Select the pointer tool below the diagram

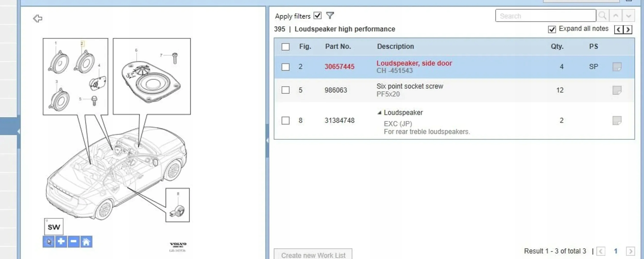click(48, 241)
